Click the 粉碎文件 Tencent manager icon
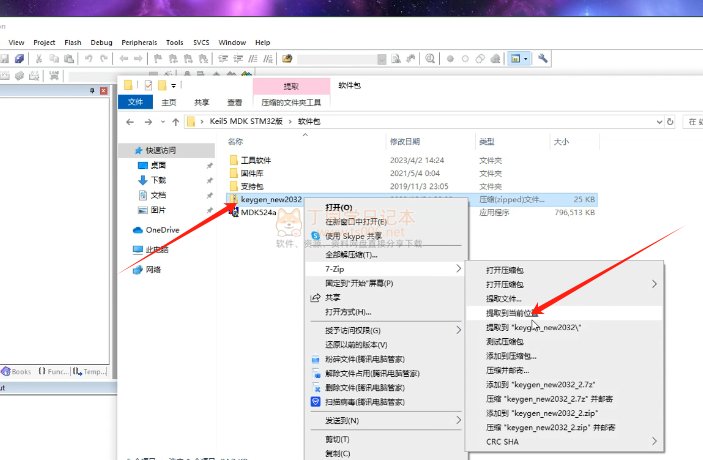The height and width of the screenshot is (460, 703). (314, 359)
